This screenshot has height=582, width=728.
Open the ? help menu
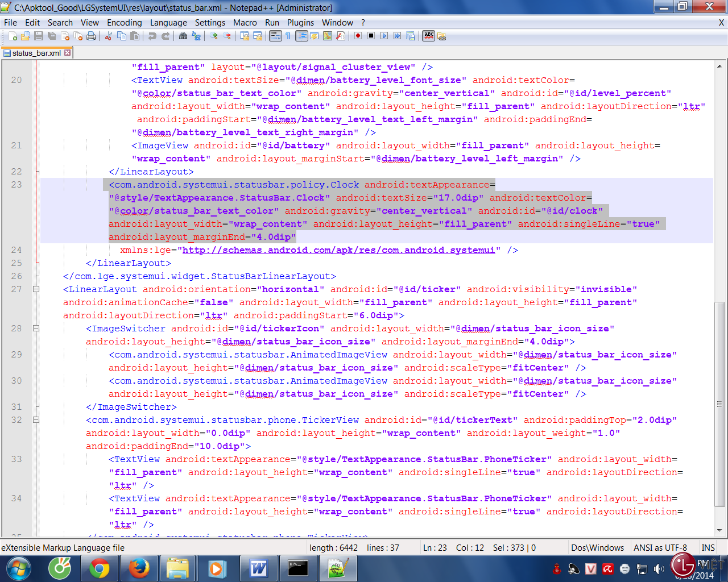[363, 23]
